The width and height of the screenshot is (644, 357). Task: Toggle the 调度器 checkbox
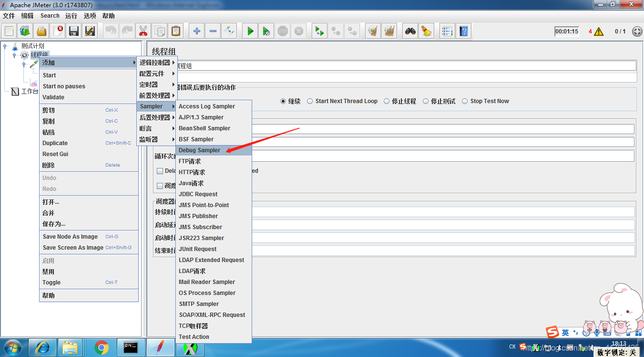point(160,186)
